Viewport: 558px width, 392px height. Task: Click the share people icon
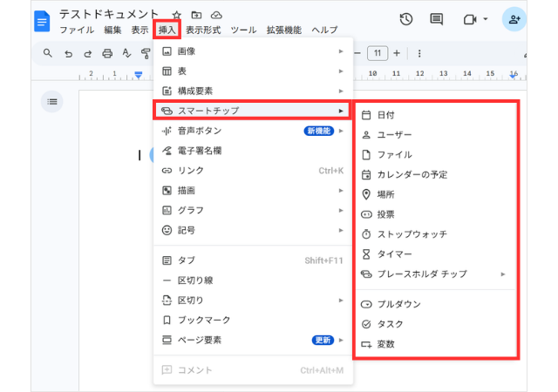point(514,19)
